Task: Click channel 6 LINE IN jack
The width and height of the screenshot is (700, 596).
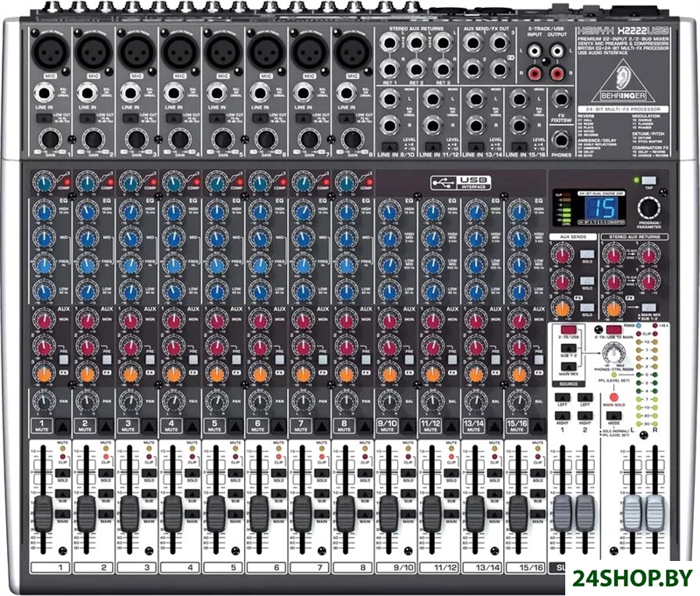Action: [x=260, y=94]
